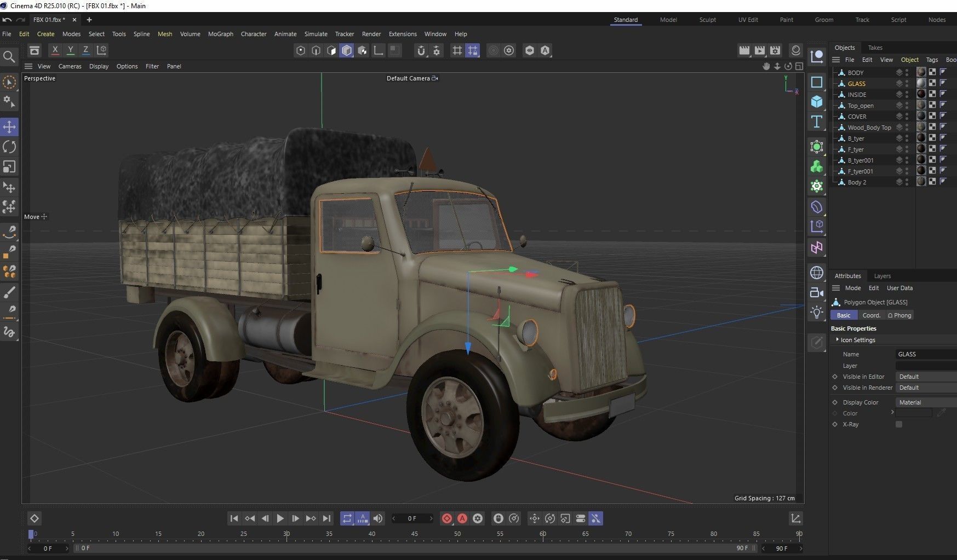Click the timeline playhead at frame 0

coord(31,534)
